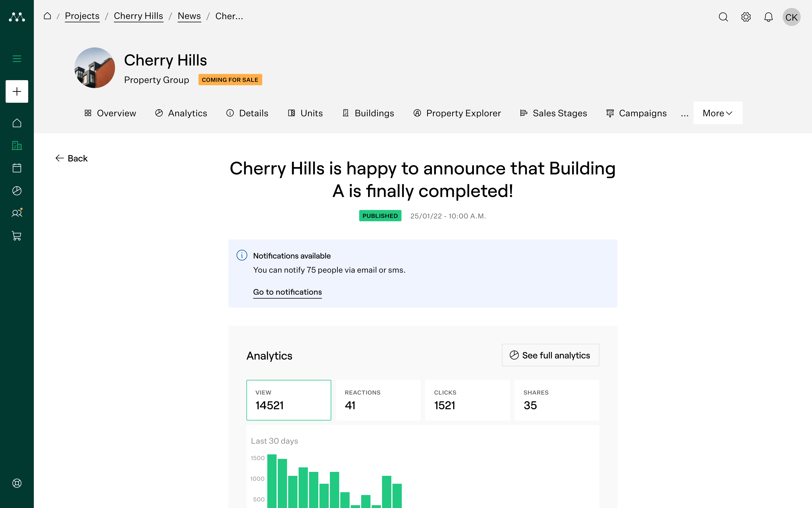Click the PUBLISHED status badge
This screenshot has width=812, height=508.
pyautogui.click(x=380, y=216)
